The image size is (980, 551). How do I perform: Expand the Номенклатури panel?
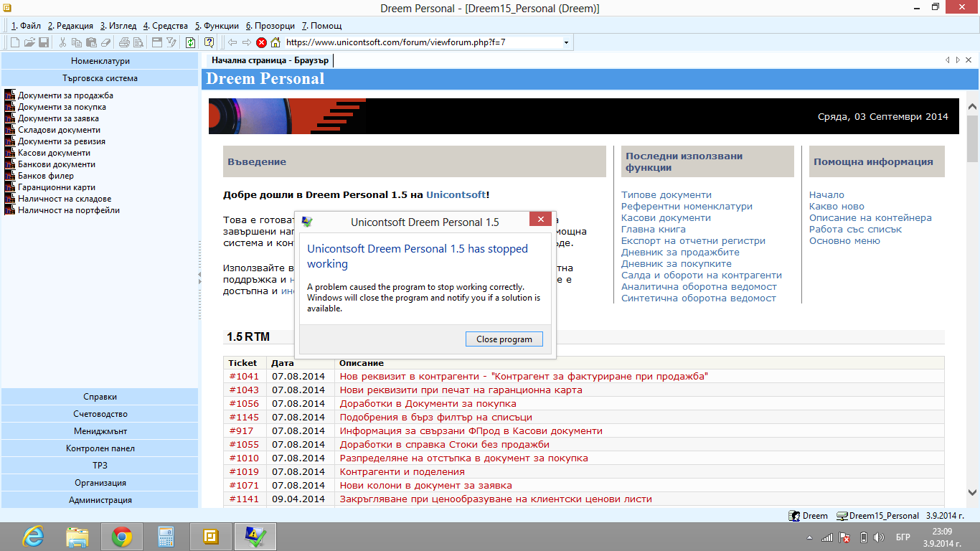100,61
